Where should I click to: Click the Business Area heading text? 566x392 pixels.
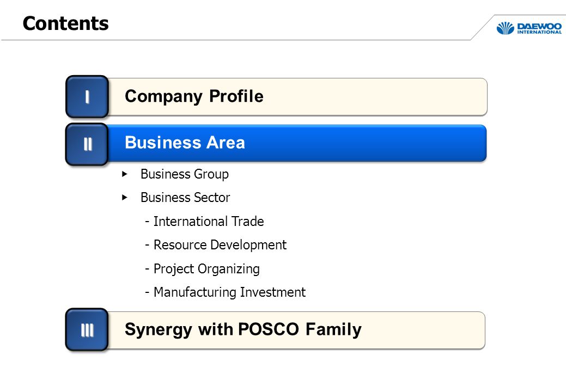pyautogui.click(x=185, y=143)
